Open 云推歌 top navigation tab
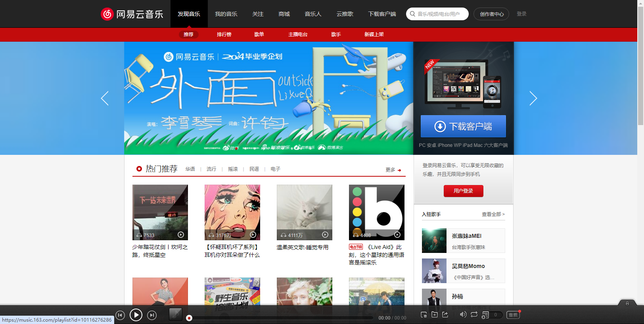Image resolution: width=644 pixels, height=324 pixels. [345, 14]
